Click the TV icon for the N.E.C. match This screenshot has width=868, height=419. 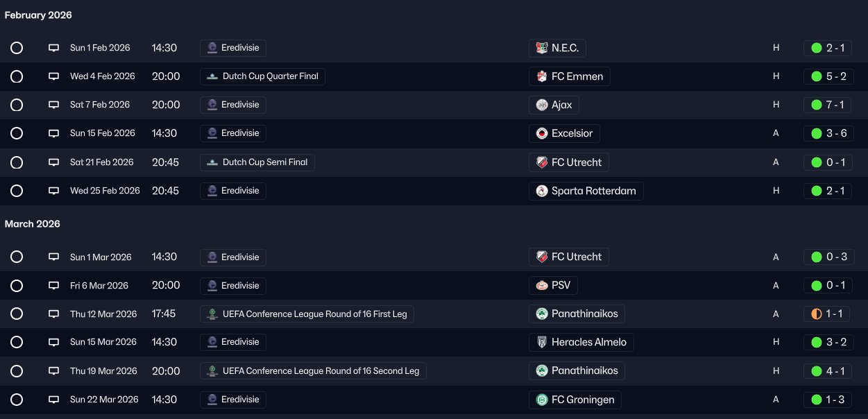click(53, 49)
